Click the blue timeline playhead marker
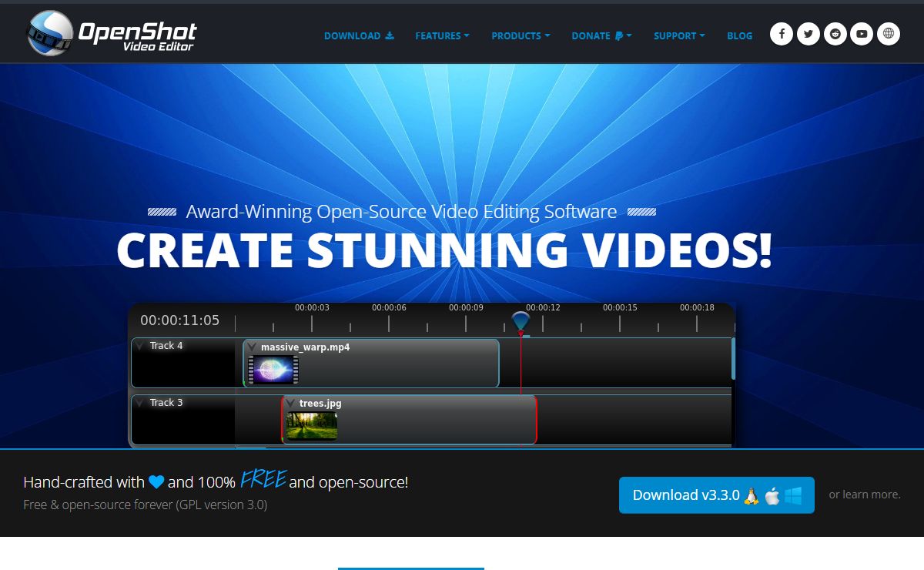 [521, 322]
